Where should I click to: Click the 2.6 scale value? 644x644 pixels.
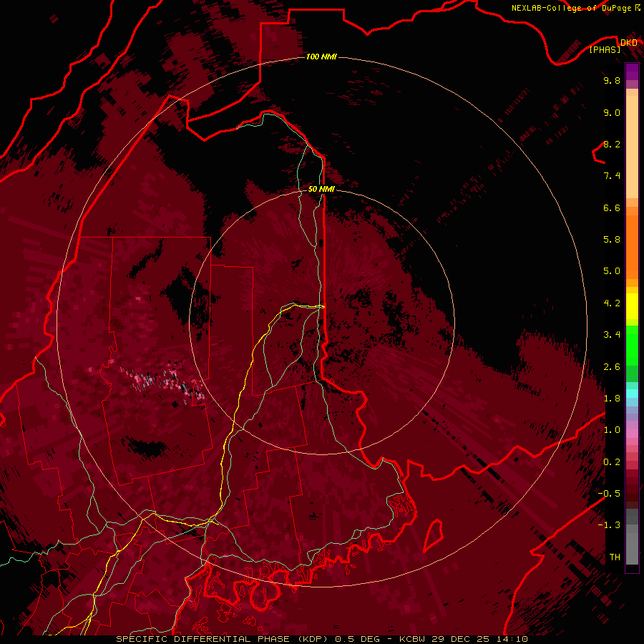pyautogui.click(x=612, y=367)
